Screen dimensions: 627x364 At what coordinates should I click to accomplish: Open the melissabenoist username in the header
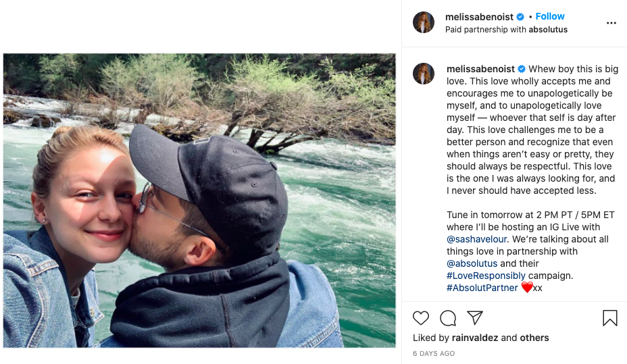(480, 17)
